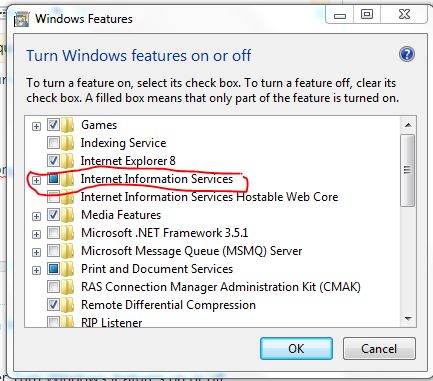Uncheck the Games checkbox
This screenshot has height=381, width=433.
point(53,125)
